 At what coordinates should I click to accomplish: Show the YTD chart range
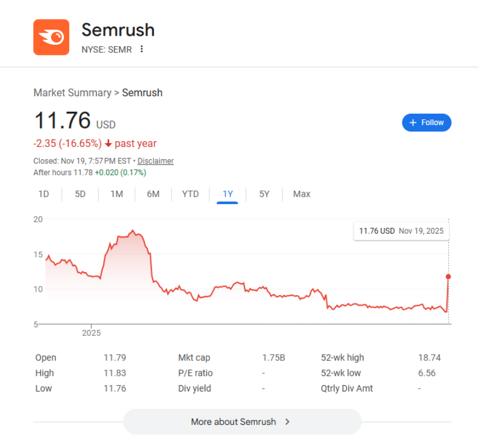tap(190, 194)
